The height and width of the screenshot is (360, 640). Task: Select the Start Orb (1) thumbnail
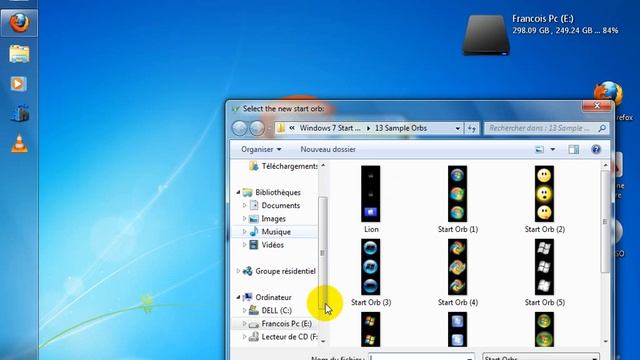458,194
